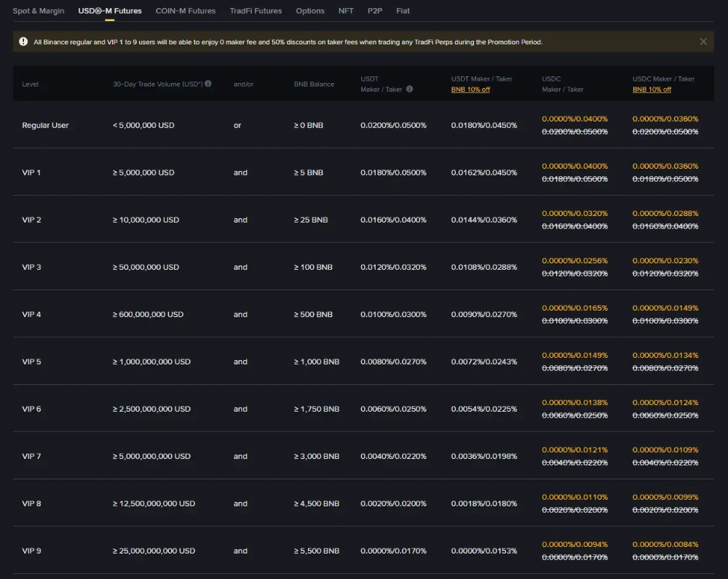The height and width of the screenshot is (579, 728).
Task: Switch to the NFT tab
Action: tap(346, 11)
